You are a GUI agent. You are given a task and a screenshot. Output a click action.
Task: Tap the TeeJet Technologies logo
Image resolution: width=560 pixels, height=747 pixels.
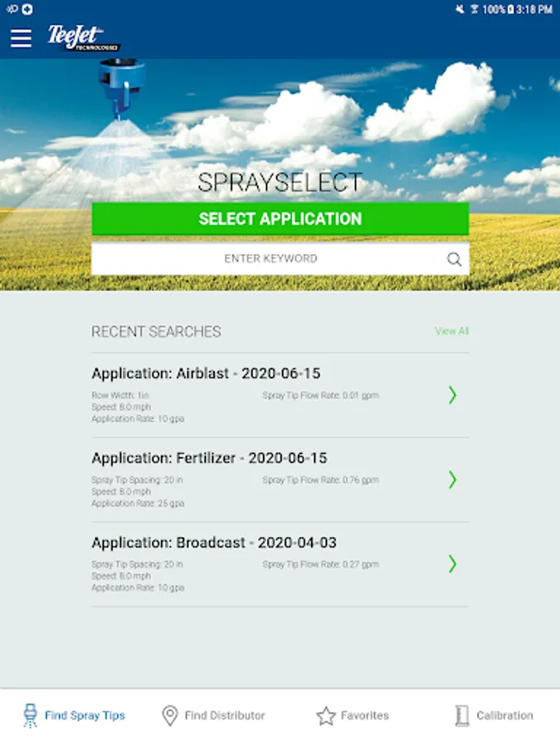[84, 38]
